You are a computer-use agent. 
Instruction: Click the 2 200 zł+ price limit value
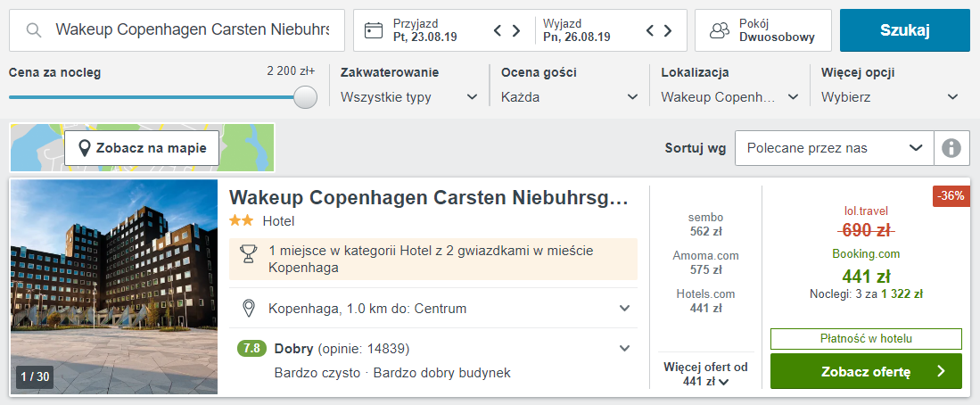[x=291, y=71]
